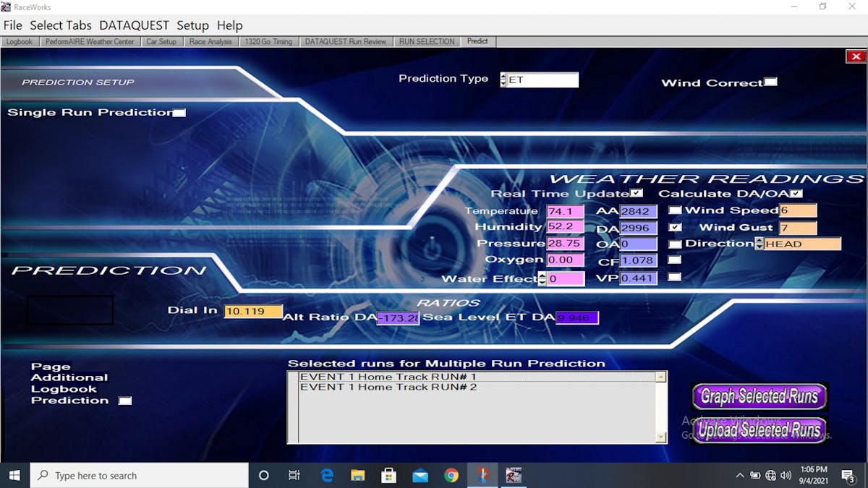Click the red X close panel icon
This screenshot has height=488, width=868.
click(x=856, y=56)
